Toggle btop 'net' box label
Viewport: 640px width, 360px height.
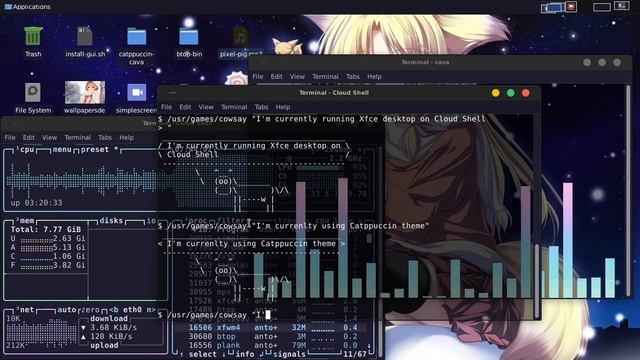pyautogui.click(x=26, y=310)
